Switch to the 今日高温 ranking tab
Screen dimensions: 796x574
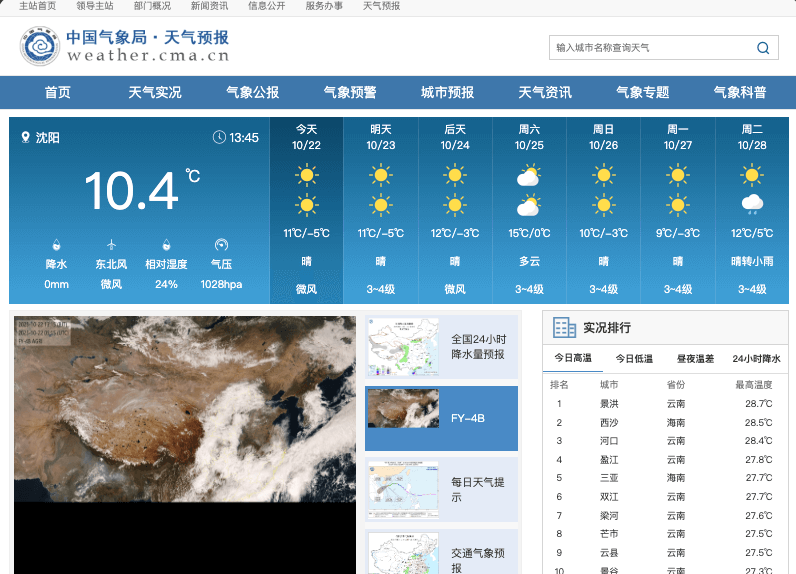573,358
